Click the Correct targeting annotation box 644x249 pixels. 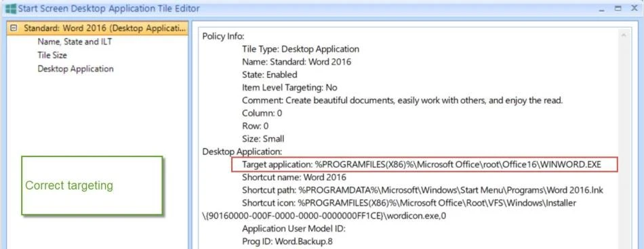(92, 185)
